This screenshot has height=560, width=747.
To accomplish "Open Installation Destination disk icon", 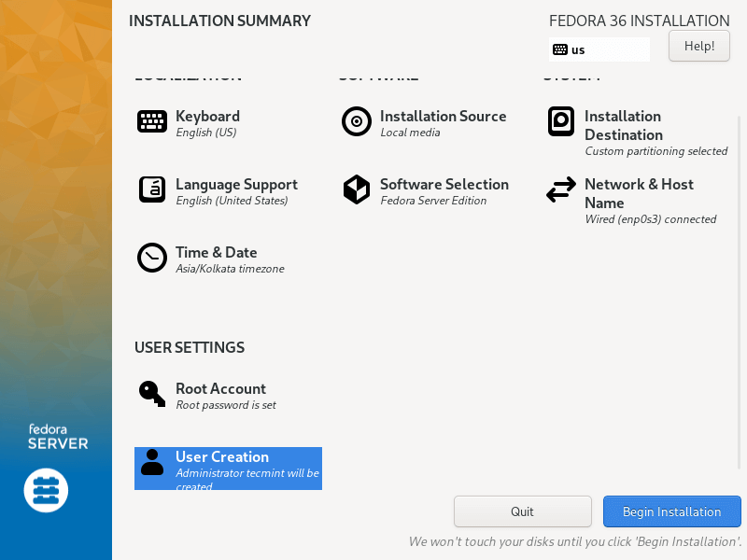I will [561, 121].
